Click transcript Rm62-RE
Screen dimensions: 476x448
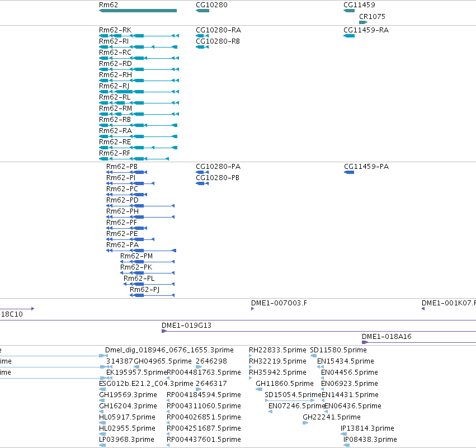click(x=138, y=148)
